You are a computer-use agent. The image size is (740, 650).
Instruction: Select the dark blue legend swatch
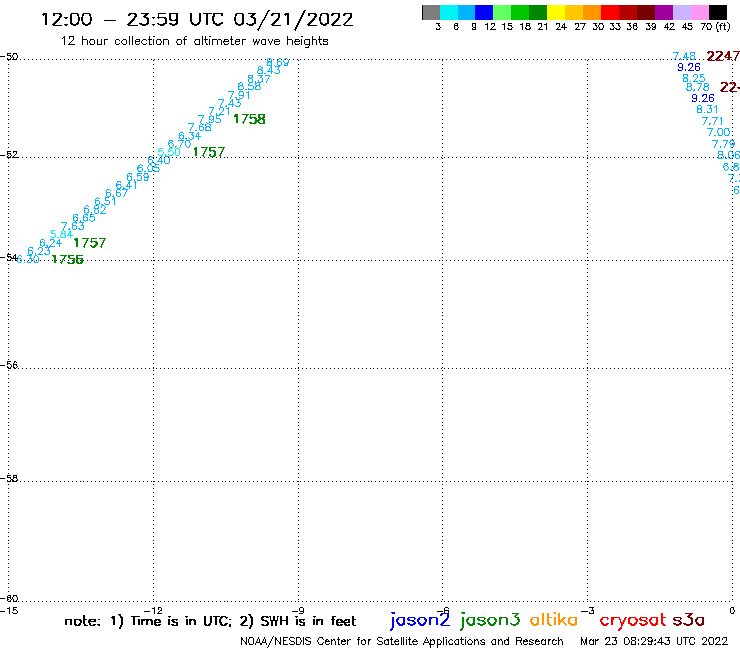pos(484,13)
